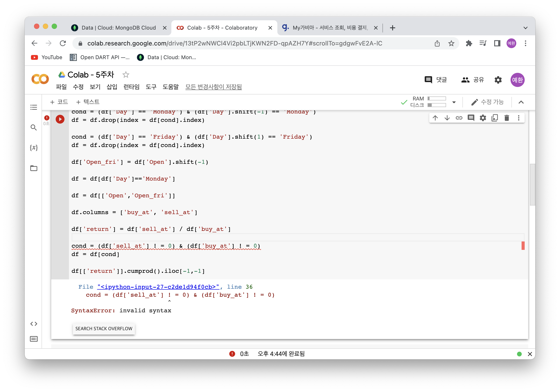Bookmark this page with star icon
The image size is (560, 392).
point(451,43)
